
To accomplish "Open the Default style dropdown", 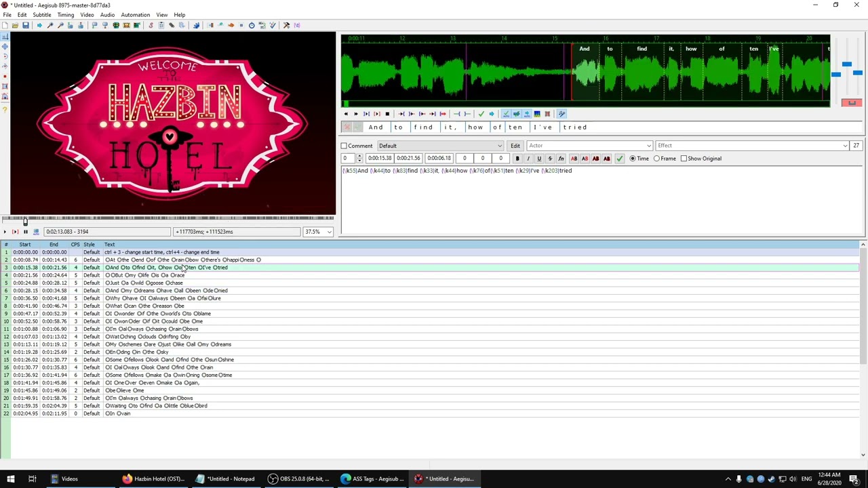I will (441, 146).
